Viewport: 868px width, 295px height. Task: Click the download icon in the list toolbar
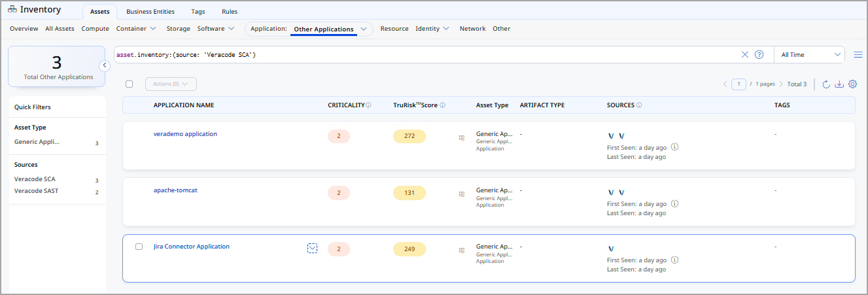coord(839,84)
